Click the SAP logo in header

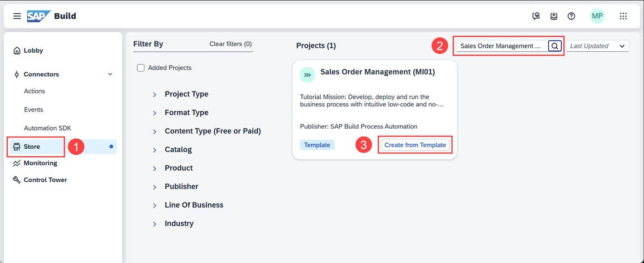point(38,16)
